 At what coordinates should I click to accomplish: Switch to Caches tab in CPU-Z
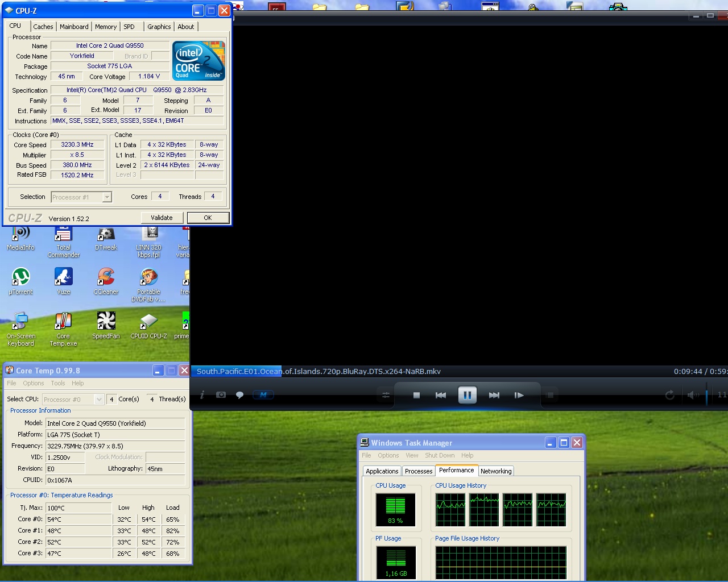point(43,27)
